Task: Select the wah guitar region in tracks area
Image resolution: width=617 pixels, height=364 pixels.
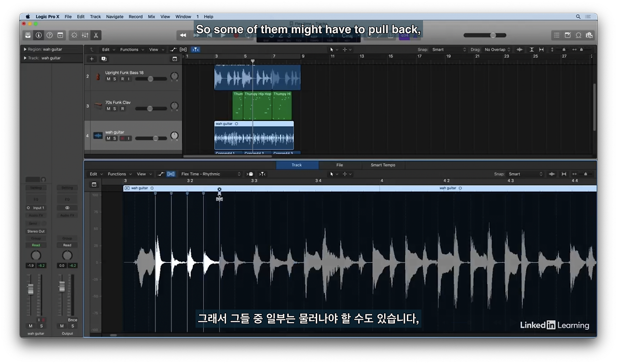Action: (254, 135)
